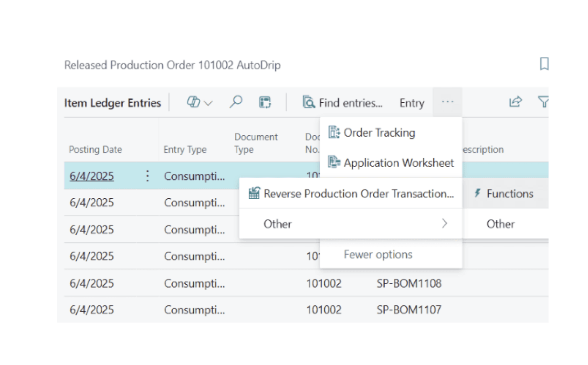Open the filter pane funnel icon
The image size is (588, 365).
(x=543, y=102)
